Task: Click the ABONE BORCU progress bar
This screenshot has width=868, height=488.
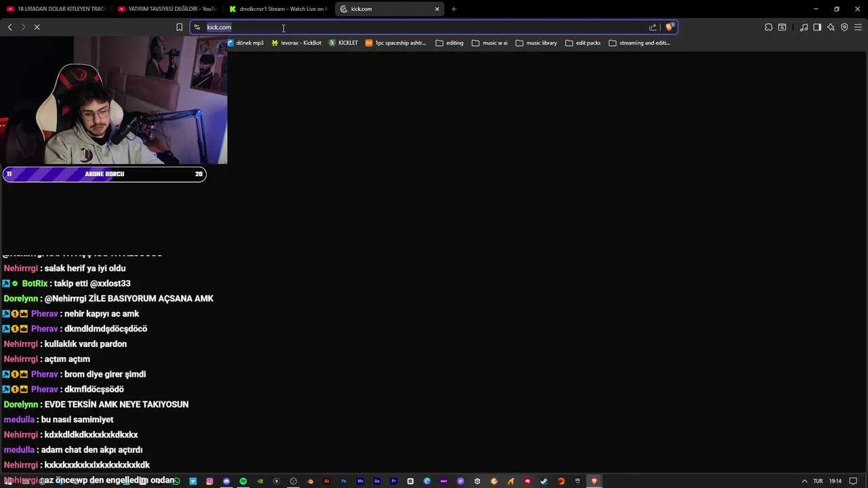Action: tap(104, 174)
